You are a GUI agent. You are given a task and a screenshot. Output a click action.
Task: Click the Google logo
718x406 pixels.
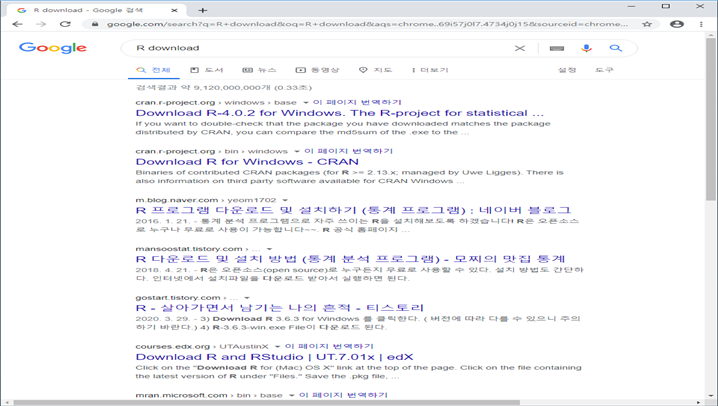(x=53, y=48)
